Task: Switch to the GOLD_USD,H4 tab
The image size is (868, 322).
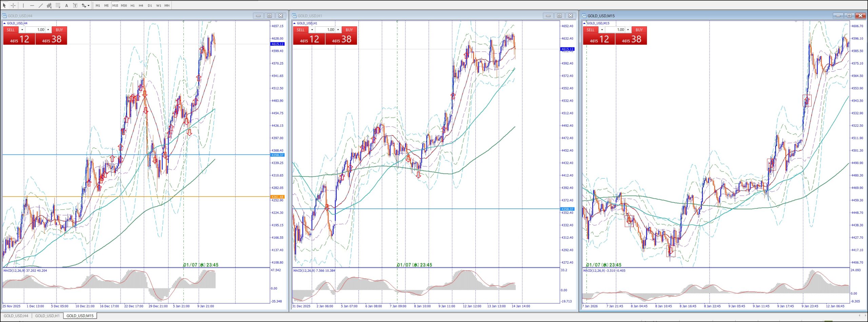Action: click(x=16, y=316)
